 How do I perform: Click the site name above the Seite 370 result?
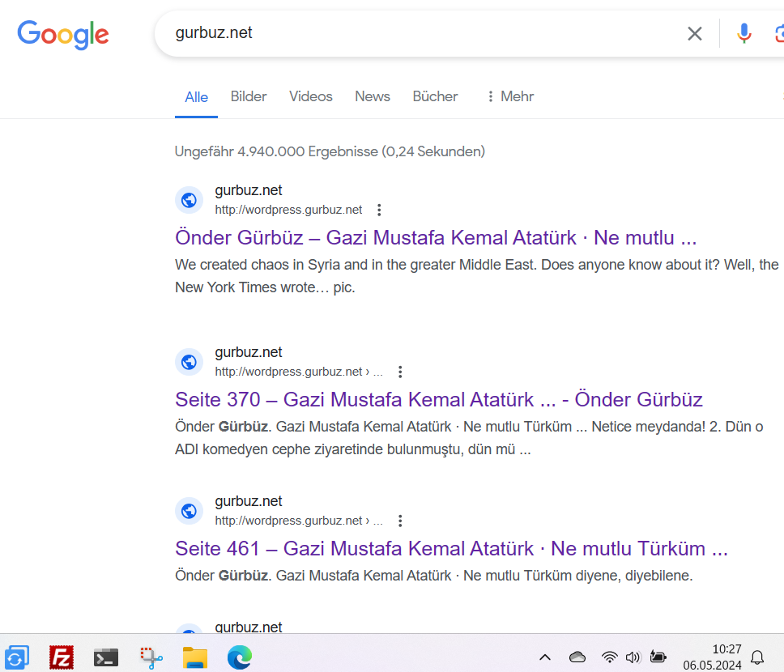[249, 352]
